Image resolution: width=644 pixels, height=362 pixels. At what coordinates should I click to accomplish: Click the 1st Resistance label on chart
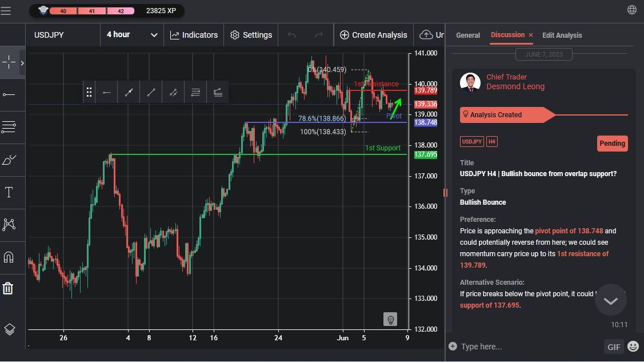point(376,84)
